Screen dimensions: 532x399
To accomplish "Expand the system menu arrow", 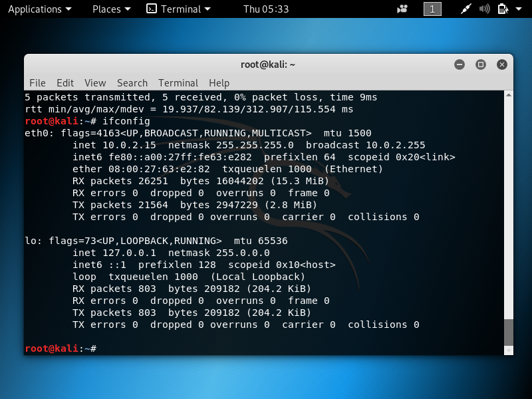I will [x=519, y=9].
